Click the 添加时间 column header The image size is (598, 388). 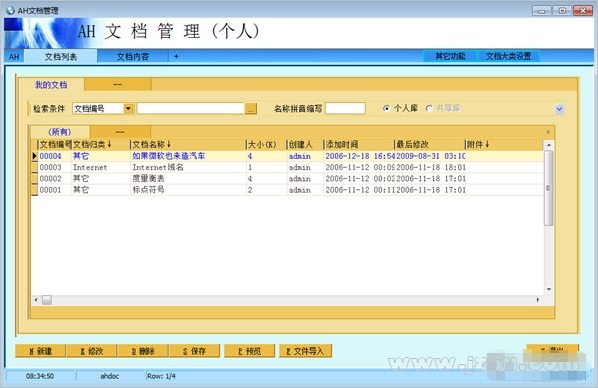pos(359,145)
